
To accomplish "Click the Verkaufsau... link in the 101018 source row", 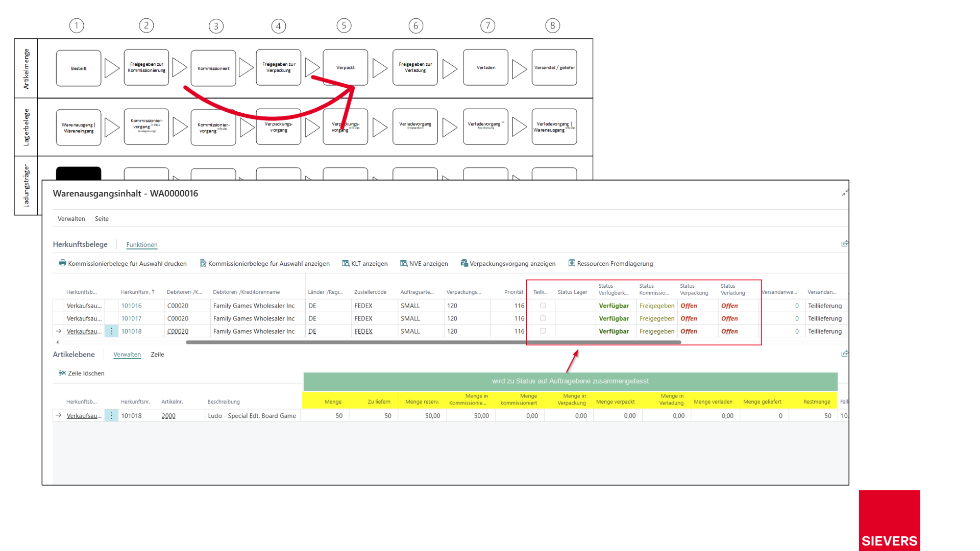I will (84, 331).
